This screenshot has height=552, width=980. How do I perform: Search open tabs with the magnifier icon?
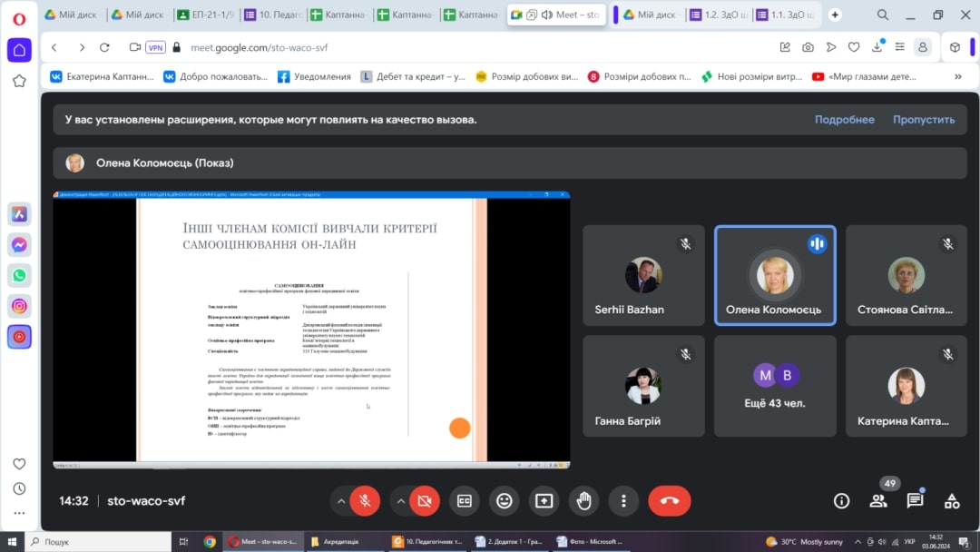coord(883,15)
